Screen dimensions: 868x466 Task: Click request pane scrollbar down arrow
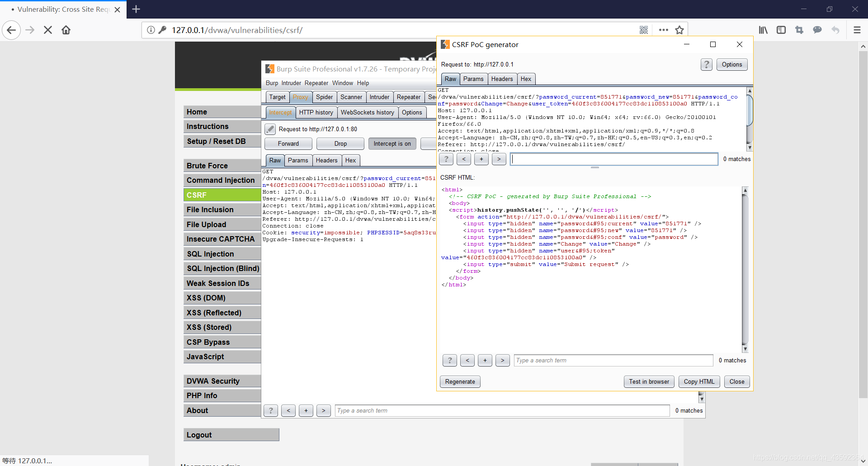point(750,147)
